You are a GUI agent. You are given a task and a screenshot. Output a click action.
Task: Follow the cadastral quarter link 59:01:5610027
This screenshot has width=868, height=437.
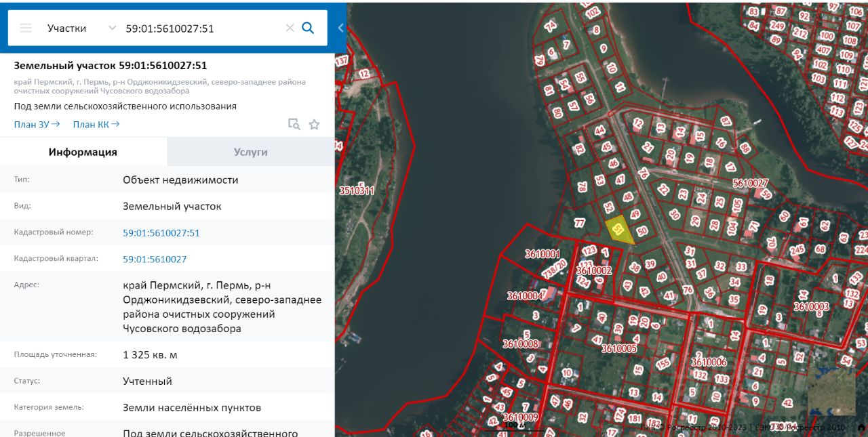(x=155, y=259)
